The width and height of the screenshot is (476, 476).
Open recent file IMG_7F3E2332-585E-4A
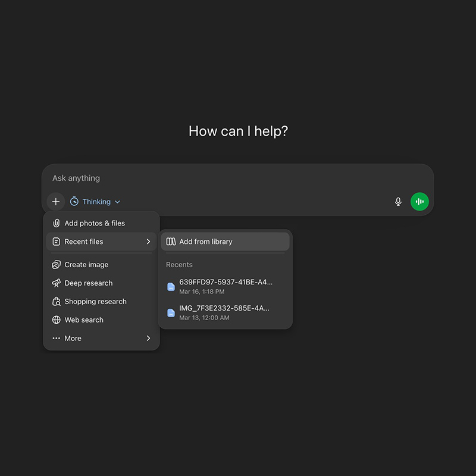tap(224, 312)
